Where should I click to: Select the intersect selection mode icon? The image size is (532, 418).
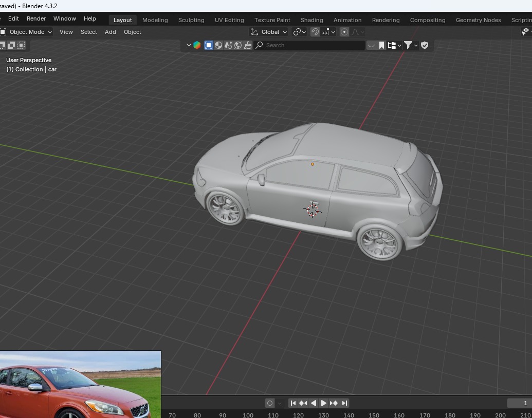pyautogui.click(x=21, y=45)
